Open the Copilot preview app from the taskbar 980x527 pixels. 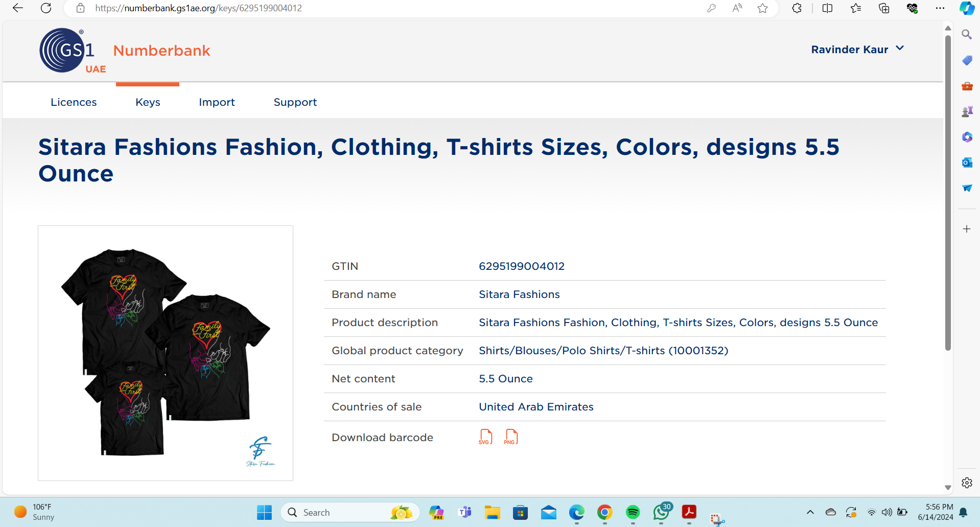(437, 512)
